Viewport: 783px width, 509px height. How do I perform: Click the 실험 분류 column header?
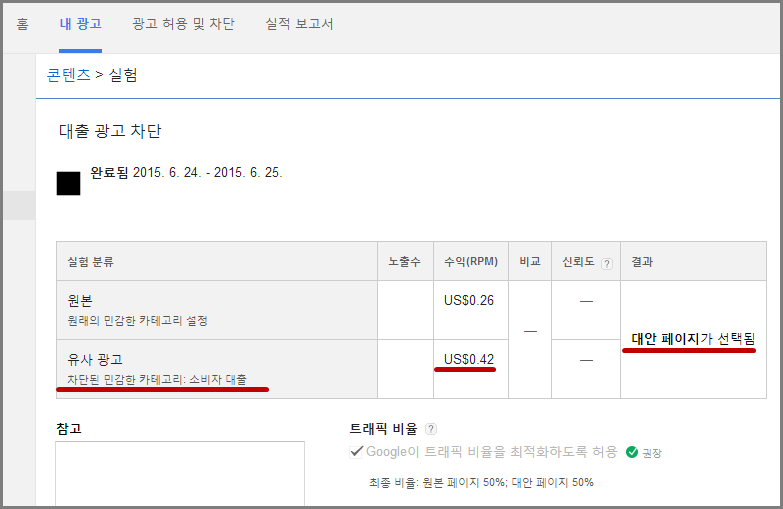[90, 262]
